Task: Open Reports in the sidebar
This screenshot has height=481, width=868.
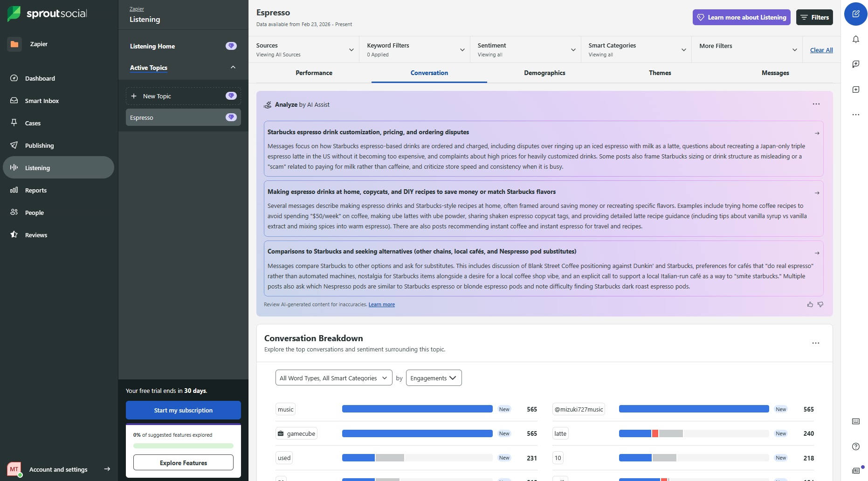Action: [58, 190]
